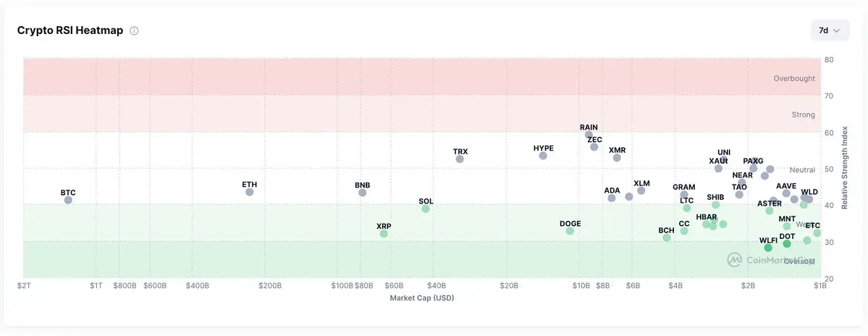Click the SOL dot on the chart
The width and height of the screenshot is (868, 336).
click(425, 209)
